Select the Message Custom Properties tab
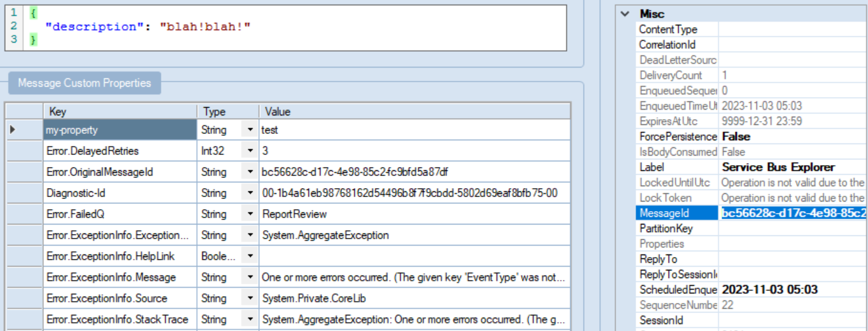Viewport: 868px width, 331px height. coord(84,83)
